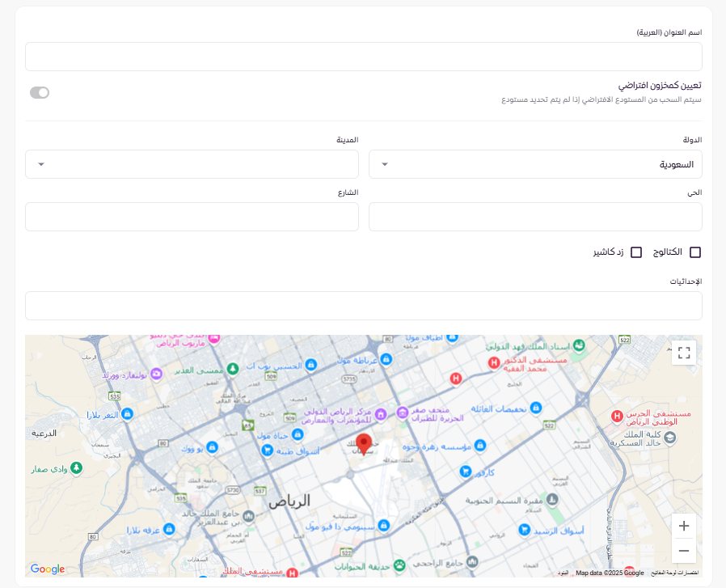
Task: Select the كارفور shopping cart marker
Action: (466, 471)
